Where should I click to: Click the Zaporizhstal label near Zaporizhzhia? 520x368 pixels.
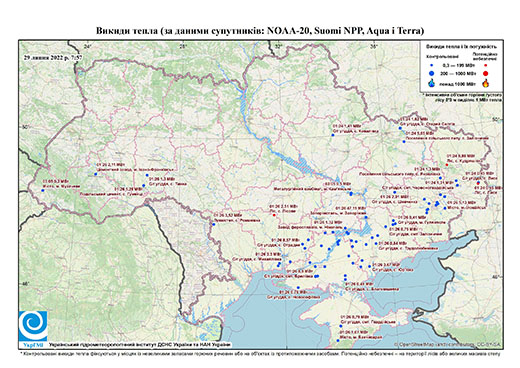338,213
